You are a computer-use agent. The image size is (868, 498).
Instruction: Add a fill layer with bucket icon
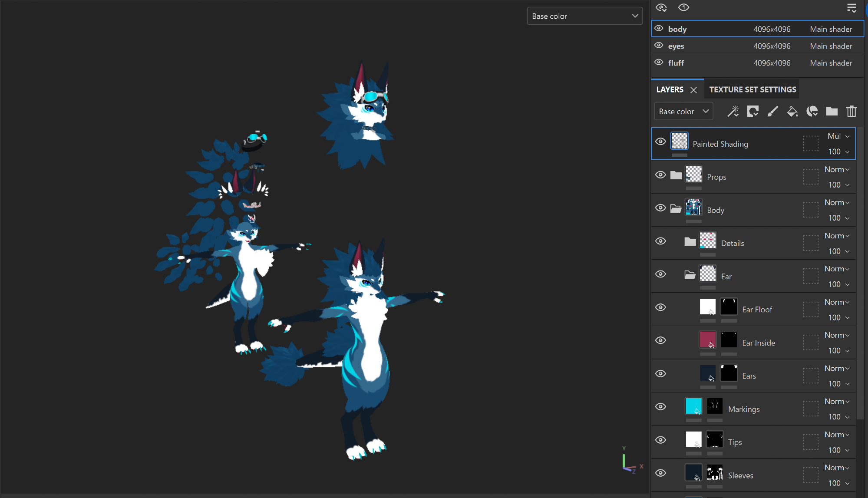click(x=792, y=112)
